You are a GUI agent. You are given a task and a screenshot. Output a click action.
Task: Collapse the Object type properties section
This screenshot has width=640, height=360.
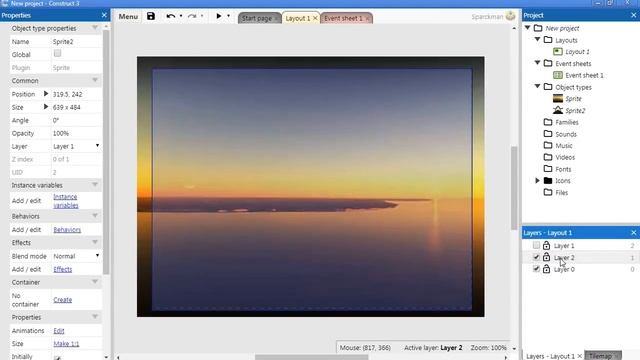[x=95, y=28]
